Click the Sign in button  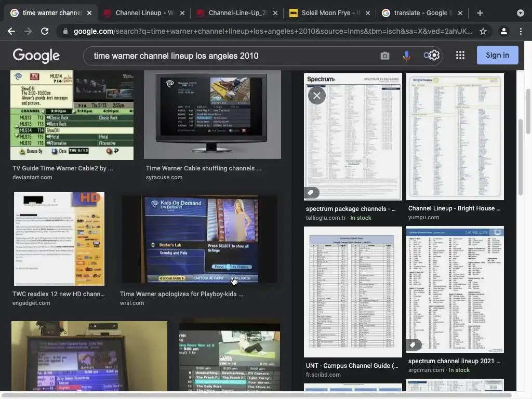point(497,55)
